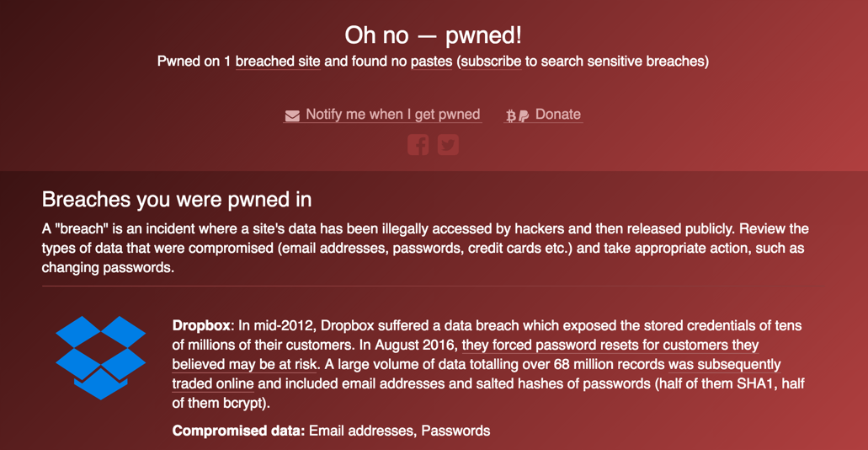This screenshot has width=868, height=450.
Task: Share via the Facebook icon
Action: coord(418,145)
